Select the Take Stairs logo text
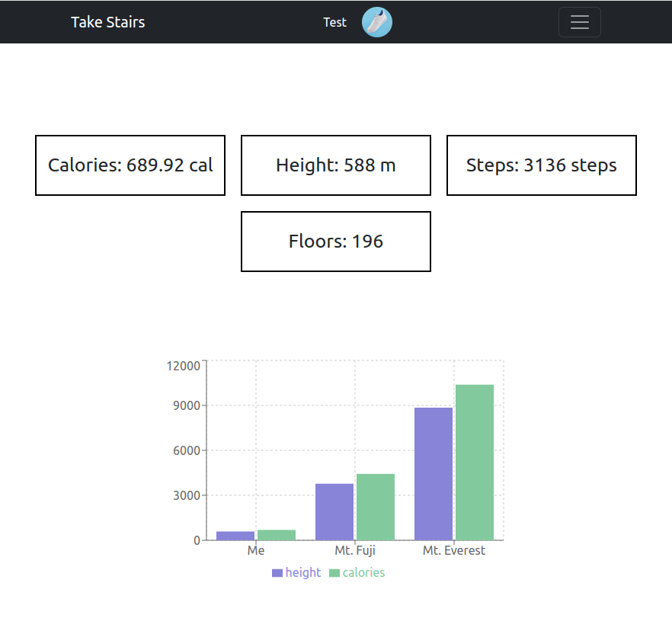 pyautogui.click(x=107, y=22)
